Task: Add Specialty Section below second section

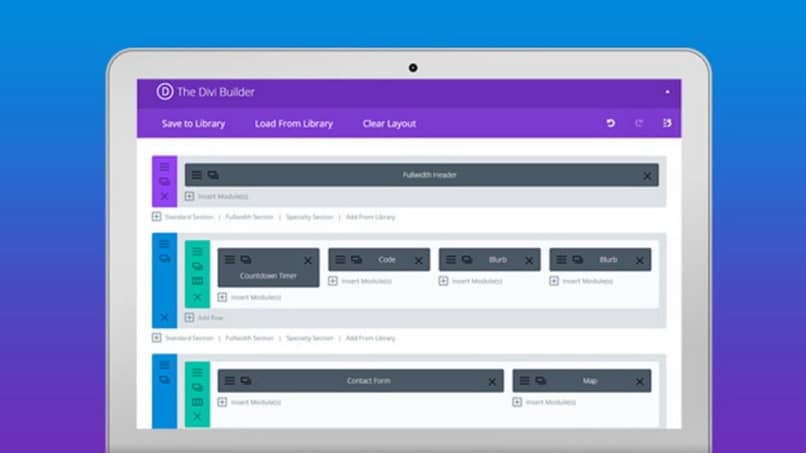Action: click(309, 338)
